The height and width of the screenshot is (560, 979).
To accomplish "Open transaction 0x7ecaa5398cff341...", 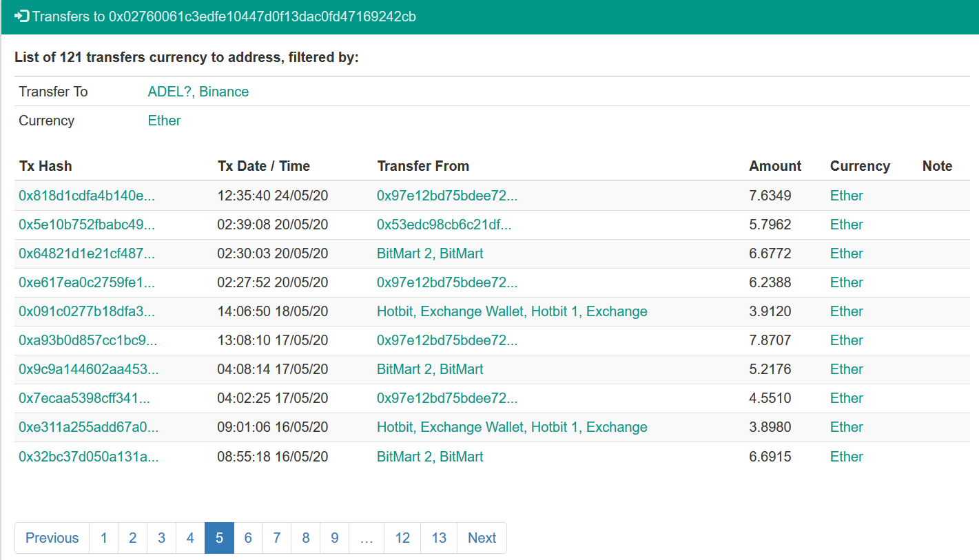I will coord(84,398).
